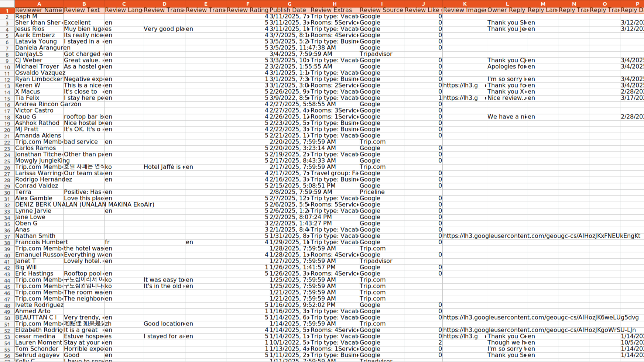The width and height of the screenshot is (644, 362).
Task: Select column K header
Action: pos(465,3)
